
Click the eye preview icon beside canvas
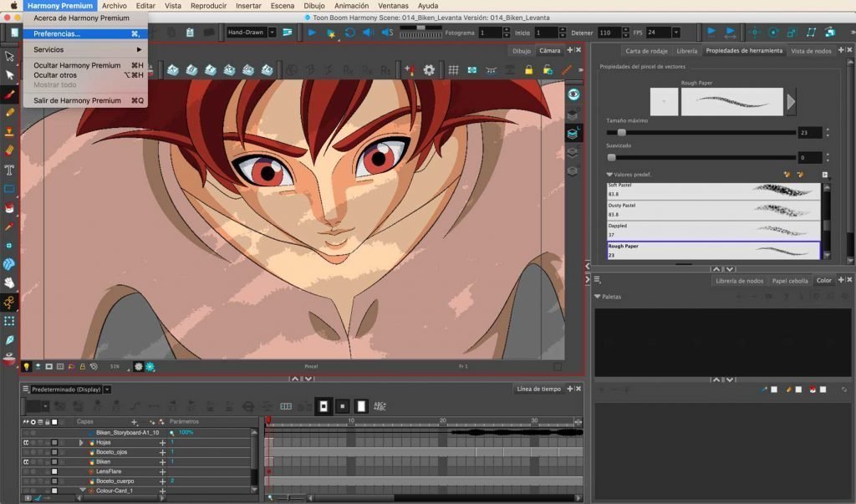tap(573, 94)
